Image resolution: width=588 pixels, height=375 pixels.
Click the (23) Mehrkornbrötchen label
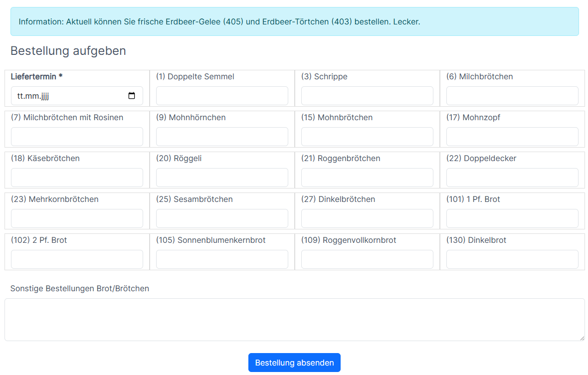pyautogui.click(x=55, y=199)
